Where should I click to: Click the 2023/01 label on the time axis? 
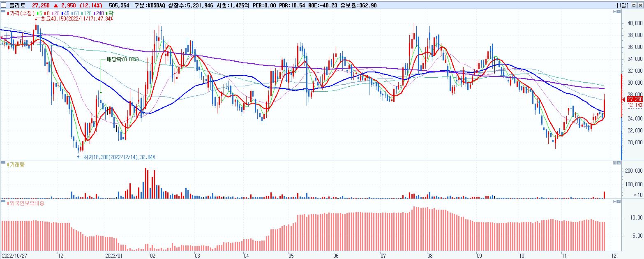(114, 255)
